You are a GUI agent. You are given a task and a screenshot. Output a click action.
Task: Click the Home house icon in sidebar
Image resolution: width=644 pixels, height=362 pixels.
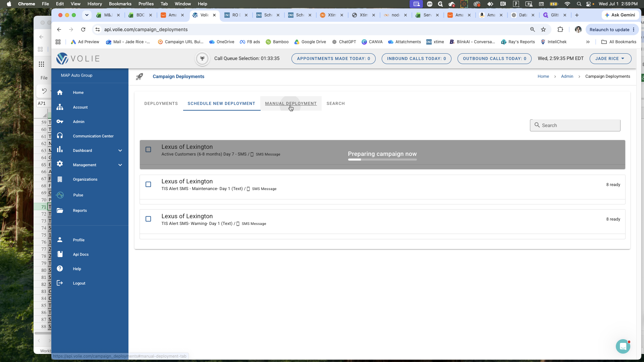click(60, 93)
